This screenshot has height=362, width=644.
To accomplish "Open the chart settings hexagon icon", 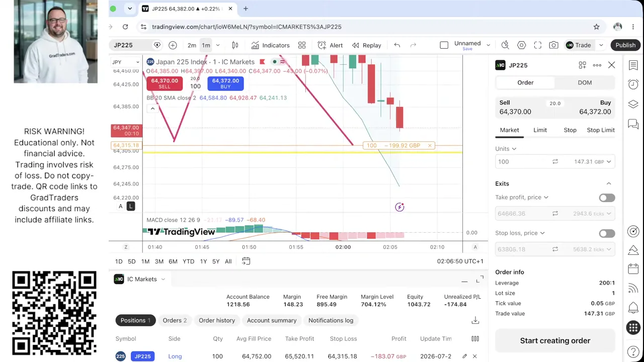I will [x=521, y=45].
